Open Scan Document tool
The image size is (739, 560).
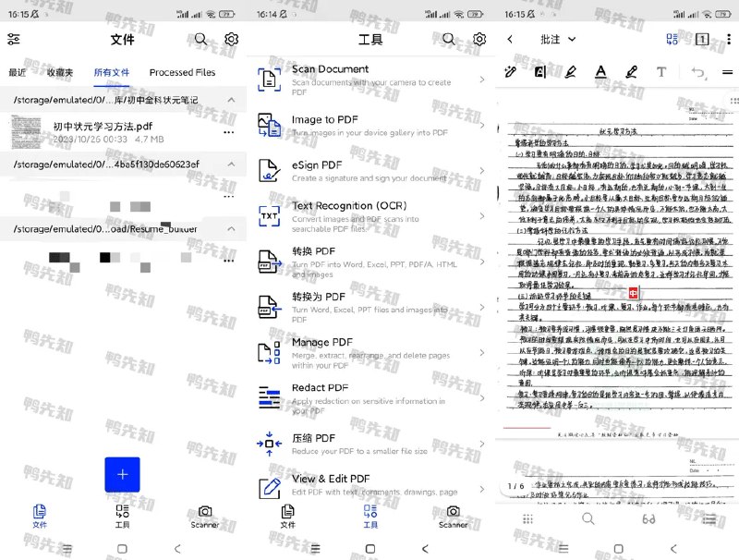point(371,80)
